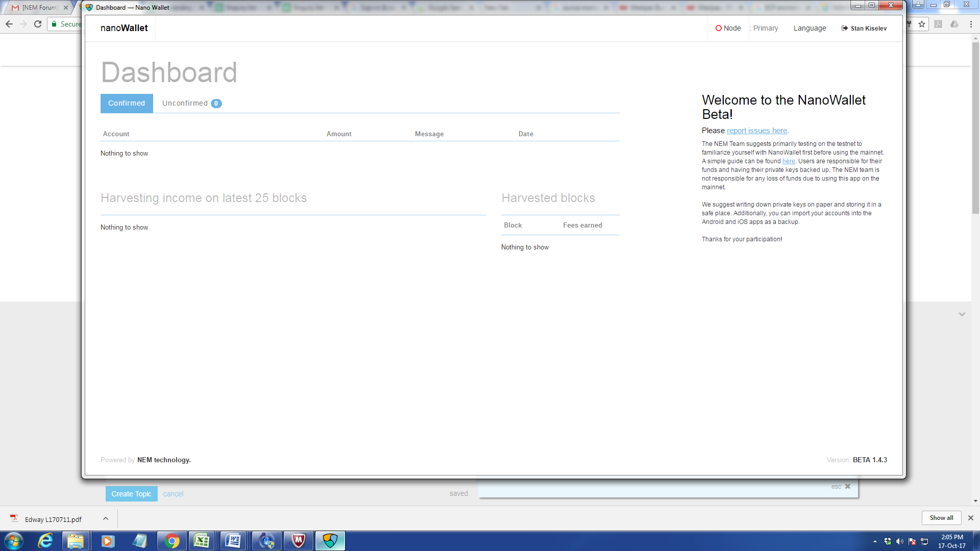Open the report issues here link

(757, 131)
